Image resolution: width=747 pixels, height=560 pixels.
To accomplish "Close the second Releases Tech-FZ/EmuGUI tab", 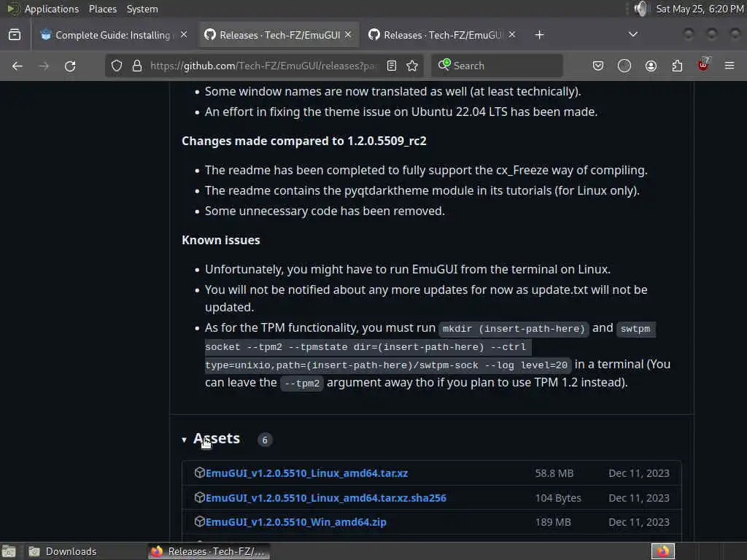I will point(512,35).
